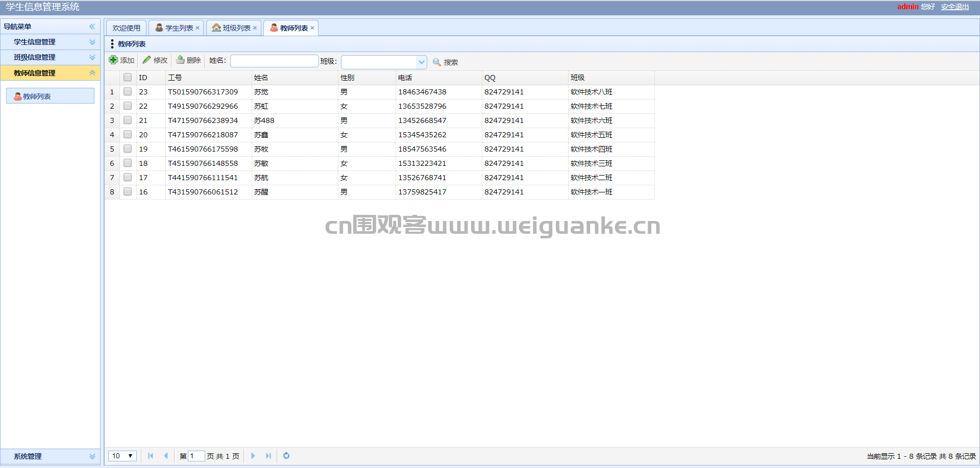This screenshot has height=468, width=980.
Task: Check the row for teacher 苏觉
Action: pyautogui.click(x=128, y=92)
